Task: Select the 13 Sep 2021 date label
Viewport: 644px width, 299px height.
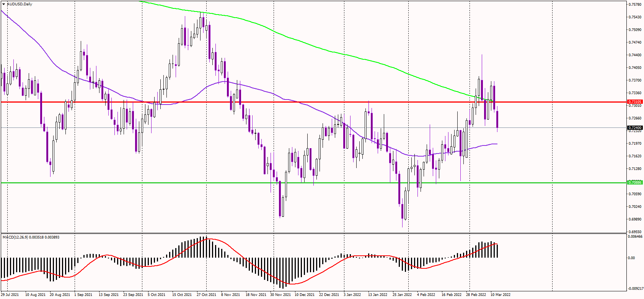Action: (x=109, y=295)
